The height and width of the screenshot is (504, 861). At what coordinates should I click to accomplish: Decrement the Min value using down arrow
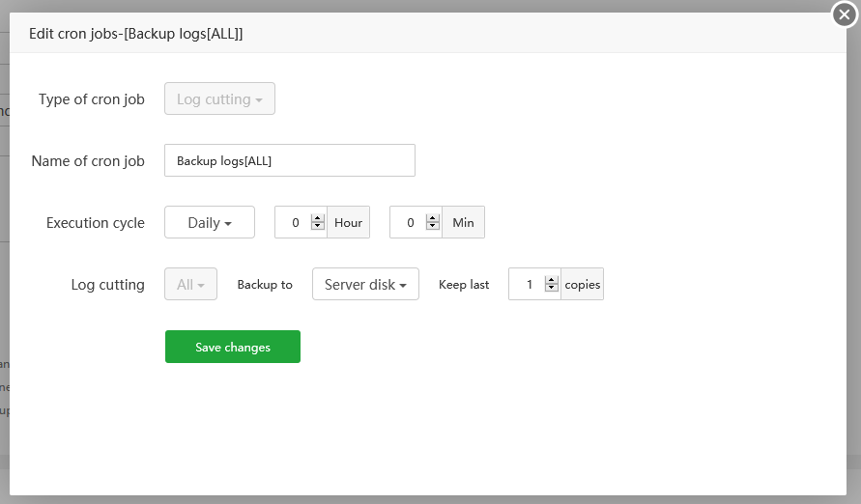432,227
